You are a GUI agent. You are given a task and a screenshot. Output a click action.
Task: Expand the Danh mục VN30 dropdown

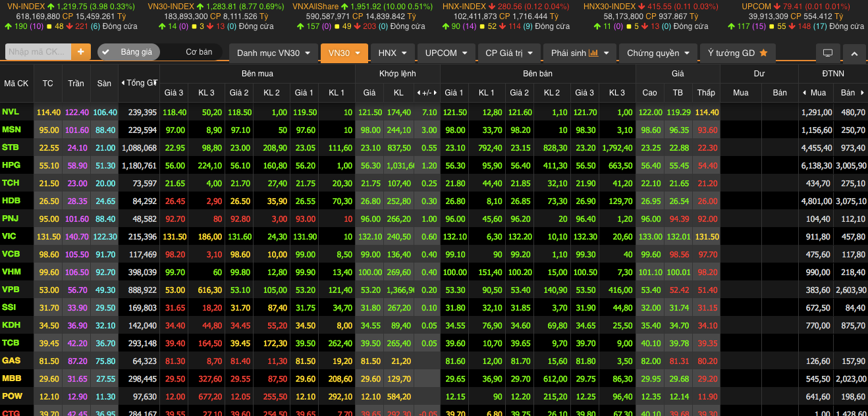pos(272,53)
